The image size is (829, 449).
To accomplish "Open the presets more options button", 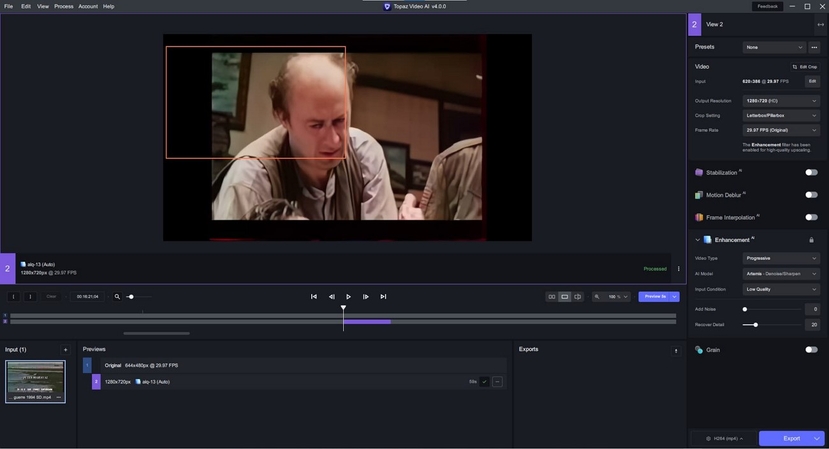I will click(x=814, y=47).
